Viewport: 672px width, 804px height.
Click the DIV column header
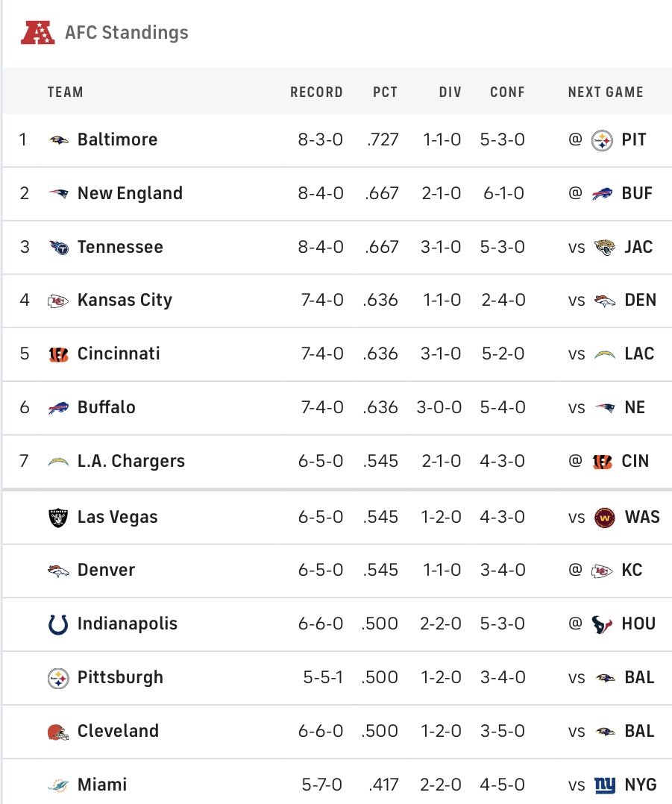click(450, 92)
